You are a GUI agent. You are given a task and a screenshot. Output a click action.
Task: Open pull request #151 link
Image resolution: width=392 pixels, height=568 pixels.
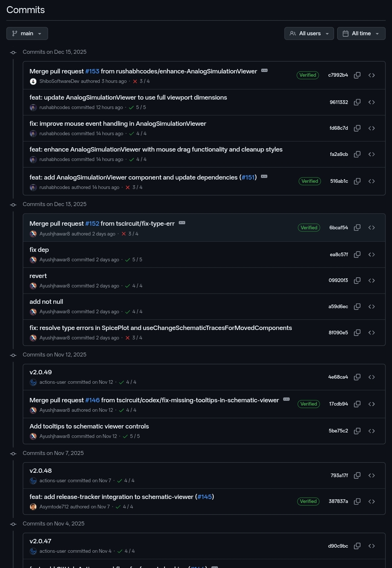[248, 177]
